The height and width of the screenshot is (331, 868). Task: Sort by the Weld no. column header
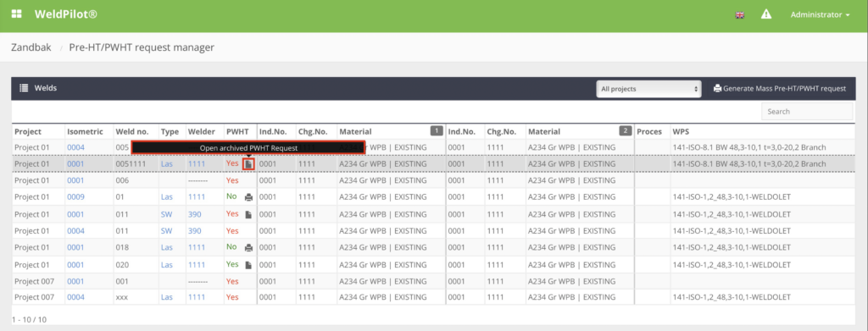click(x=131, y=131)
